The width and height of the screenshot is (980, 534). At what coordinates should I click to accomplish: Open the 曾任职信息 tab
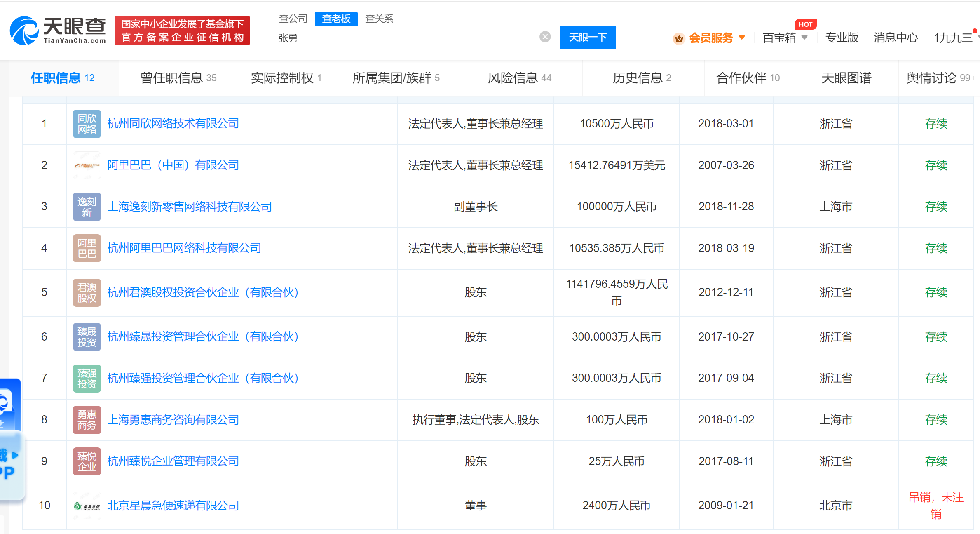pyautogui.click(x=178, y=78)
